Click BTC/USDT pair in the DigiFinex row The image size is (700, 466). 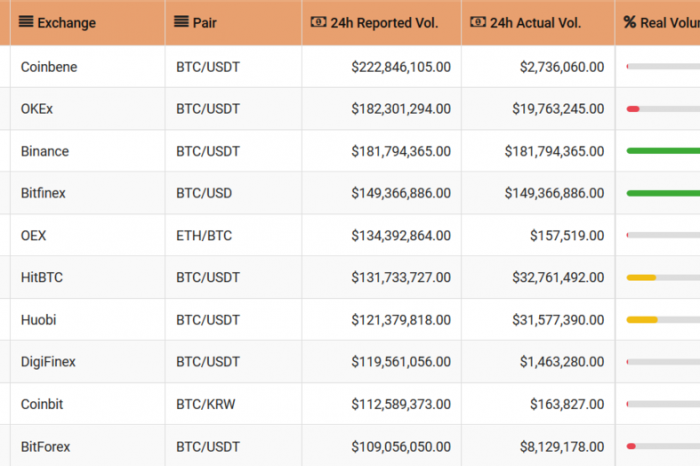coord(208,362)
